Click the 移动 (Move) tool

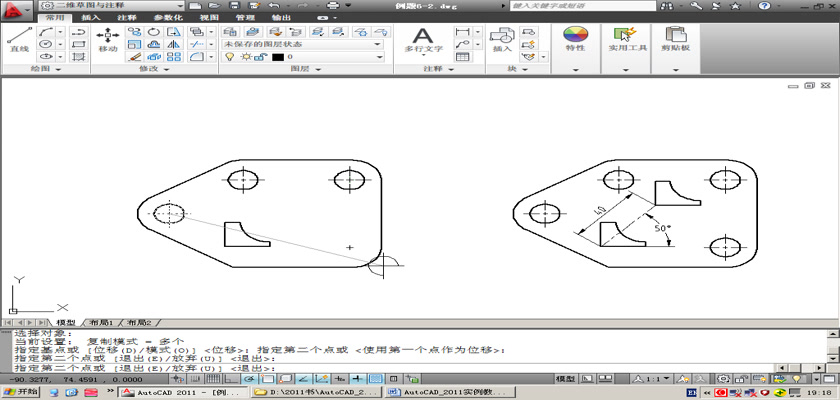click(x=107, y=38)
